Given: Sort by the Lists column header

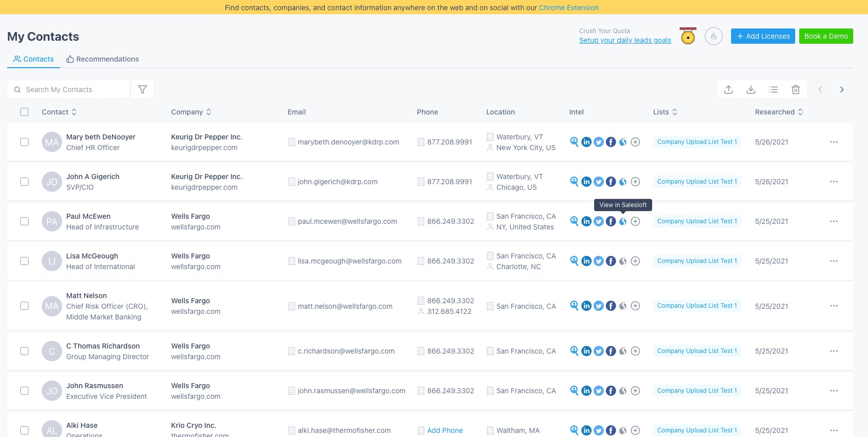Looking at the screenshot, I should (x=665, y=112).
